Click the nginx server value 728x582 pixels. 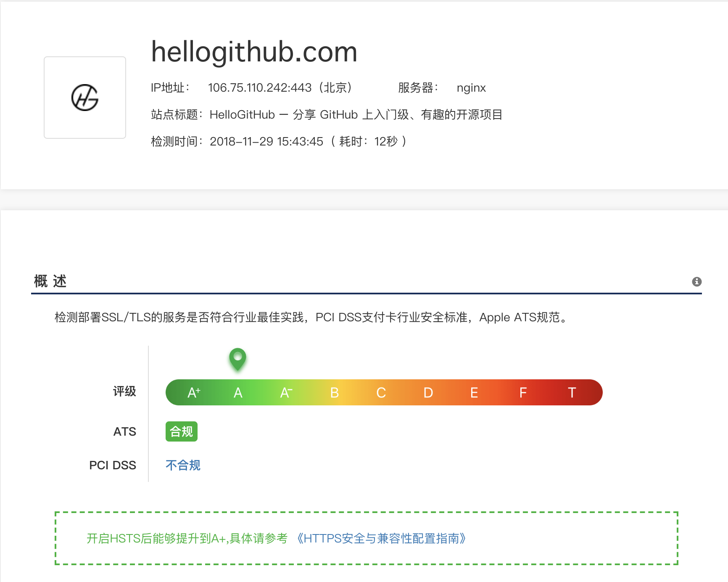pos(471,88)
